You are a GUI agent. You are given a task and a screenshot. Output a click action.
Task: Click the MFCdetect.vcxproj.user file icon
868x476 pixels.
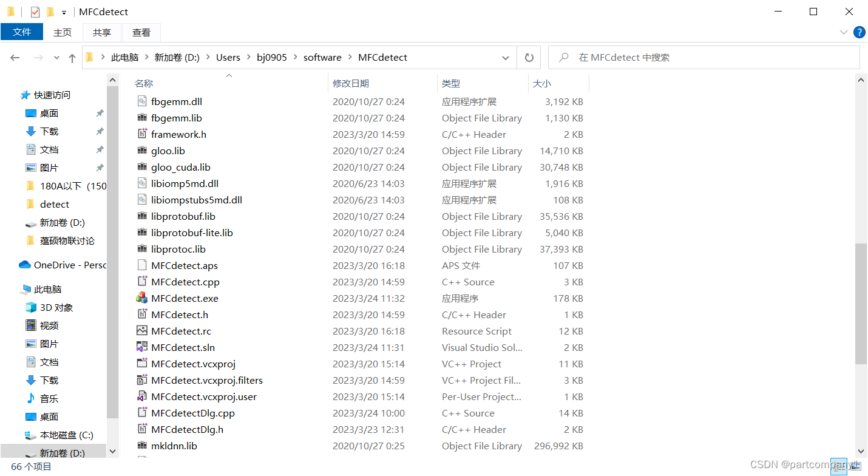142,396
